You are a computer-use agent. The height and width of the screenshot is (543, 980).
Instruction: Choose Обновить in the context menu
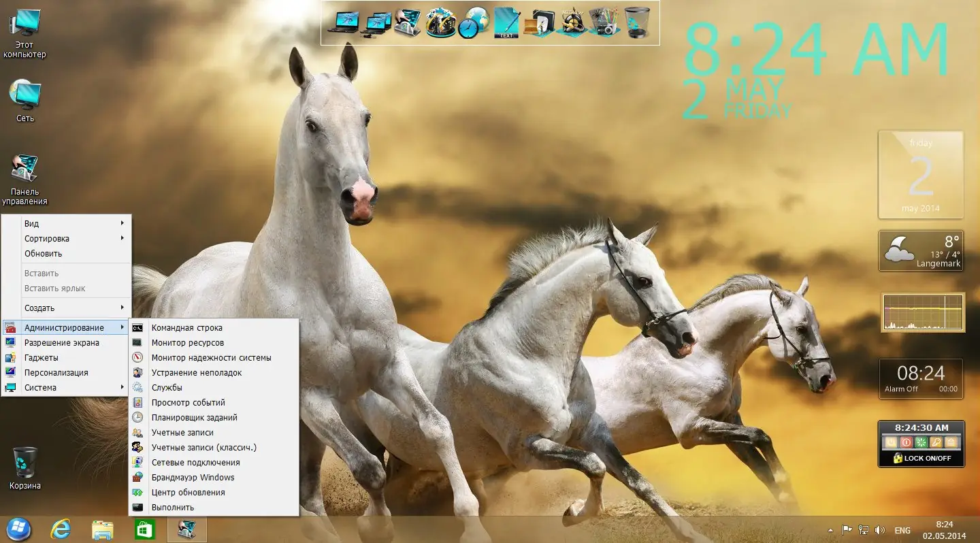[x=66, y=253]
